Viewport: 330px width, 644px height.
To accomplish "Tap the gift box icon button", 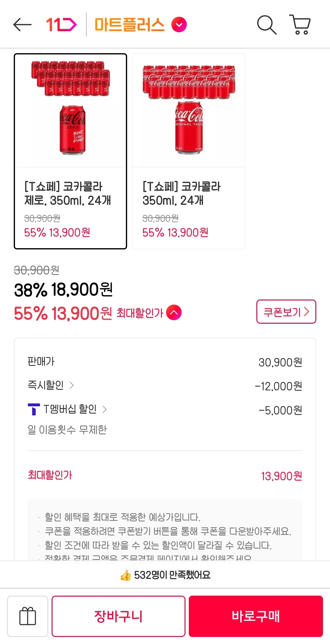I will tap(28, 616).
